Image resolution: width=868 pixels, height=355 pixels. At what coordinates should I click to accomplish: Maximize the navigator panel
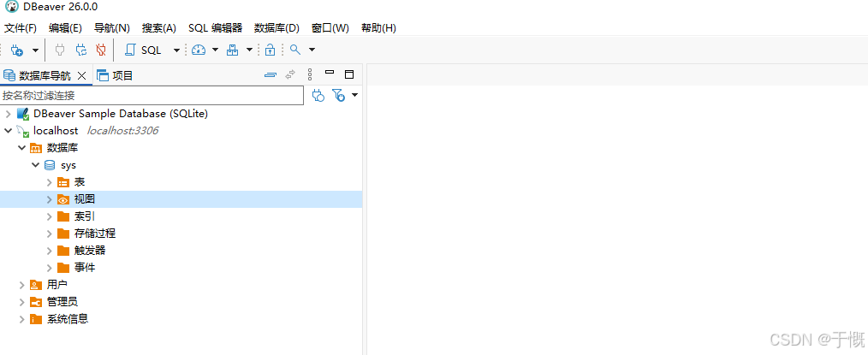click(348, 74)
